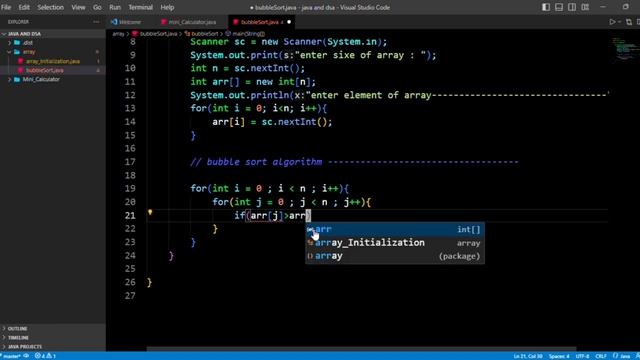Expand the .dist folder
This screenshot has height=360, width=640.
click(28, 43)
